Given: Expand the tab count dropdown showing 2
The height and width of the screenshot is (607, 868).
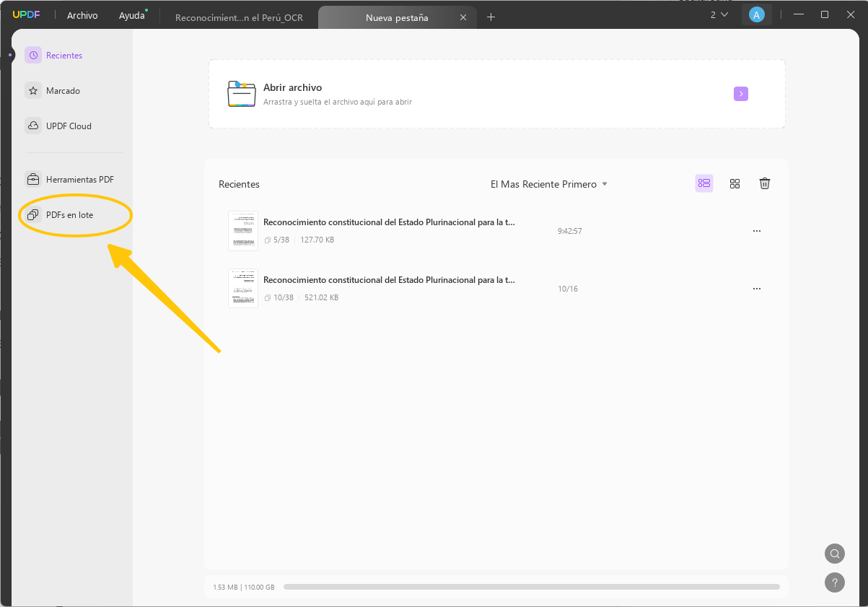Looking at the screenshot, I should pos(719,14).
